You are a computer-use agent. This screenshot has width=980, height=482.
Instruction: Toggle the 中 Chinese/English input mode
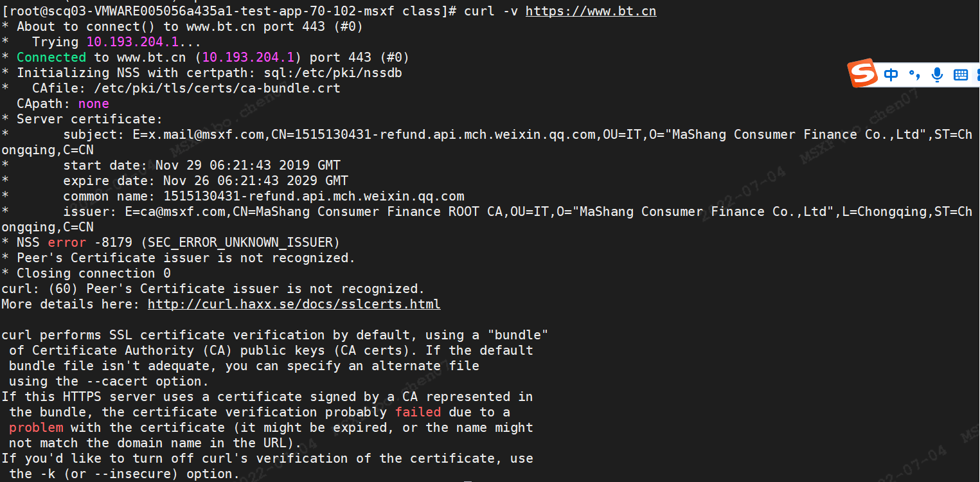click(x=891, y=75)
